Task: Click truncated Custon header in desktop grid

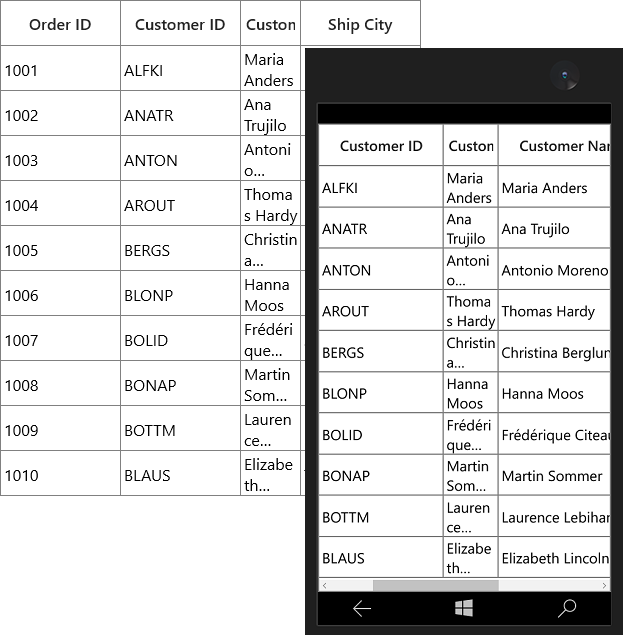Action: click(271, 23)
